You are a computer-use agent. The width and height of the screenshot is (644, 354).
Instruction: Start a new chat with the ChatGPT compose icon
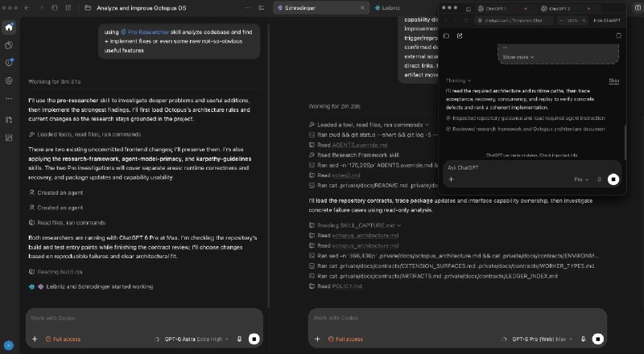click(x=460, y=35)
